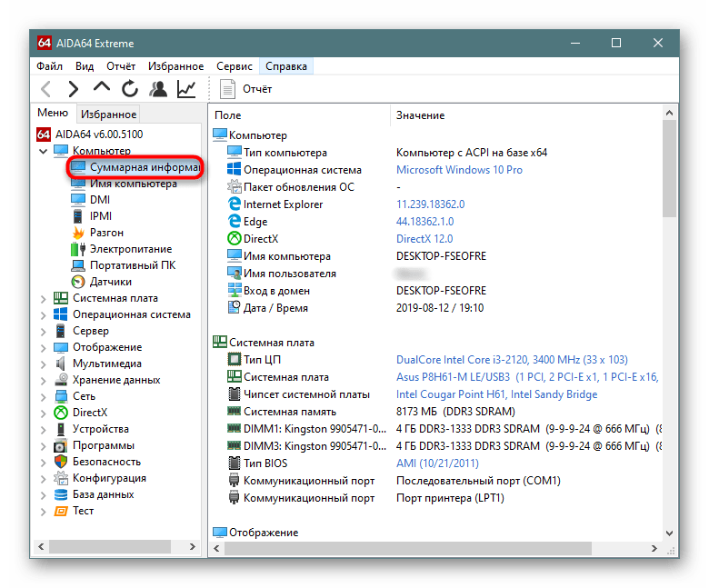
Task: Refresh with the circular arrow toolbar icon
Action: 130,88
